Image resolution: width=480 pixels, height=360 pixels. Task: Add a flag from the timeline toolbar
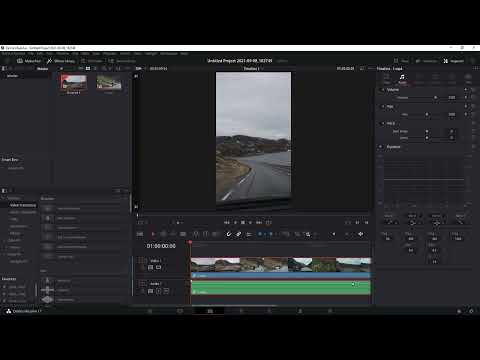coord(260,234)
